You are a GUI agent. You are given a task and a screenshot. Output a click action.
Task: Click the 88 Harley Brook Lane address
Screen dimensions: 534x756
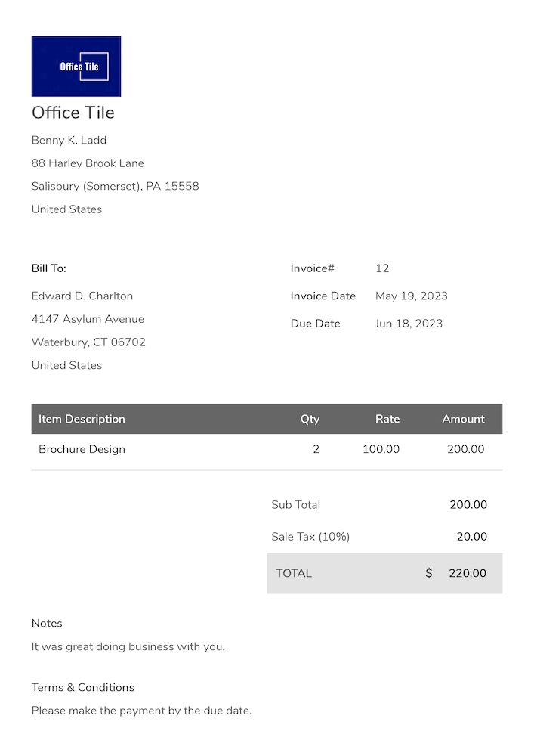(88, 163)
